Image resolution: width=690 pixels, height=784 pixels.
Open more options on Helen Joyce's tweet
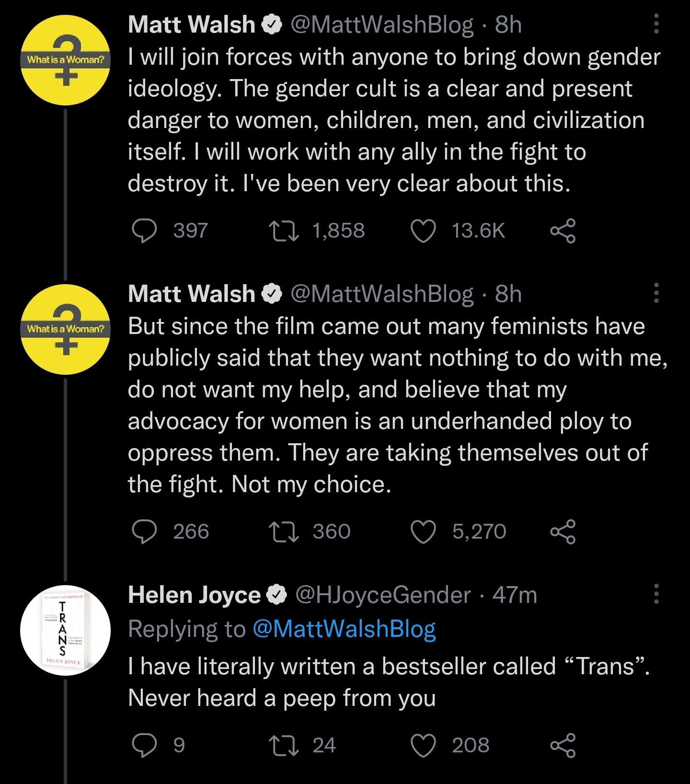656,594
